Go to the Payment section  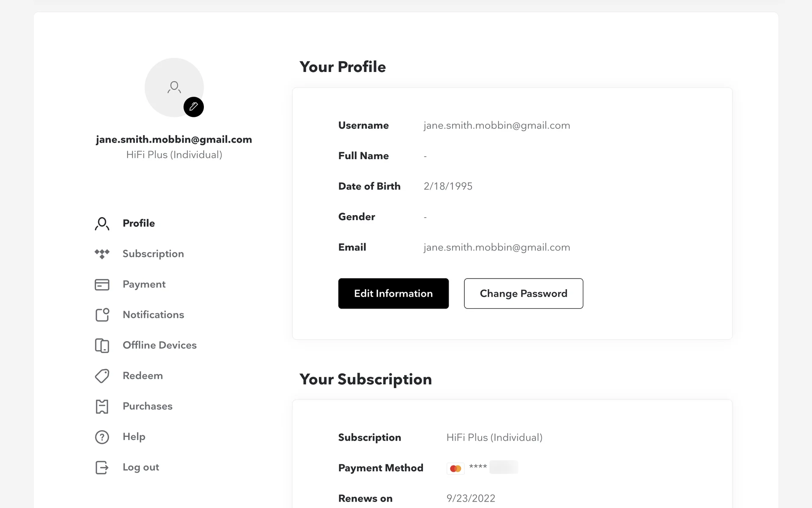pos(144,284)
